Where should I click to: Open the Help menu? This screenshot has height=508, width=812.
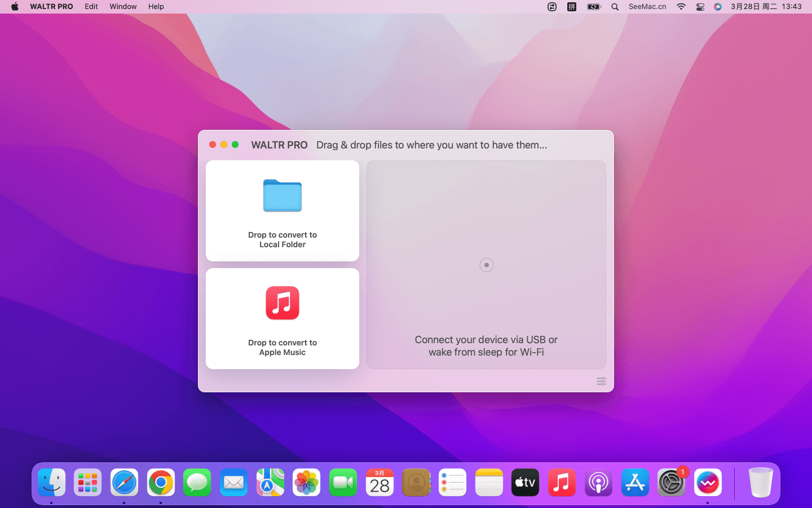156,7
